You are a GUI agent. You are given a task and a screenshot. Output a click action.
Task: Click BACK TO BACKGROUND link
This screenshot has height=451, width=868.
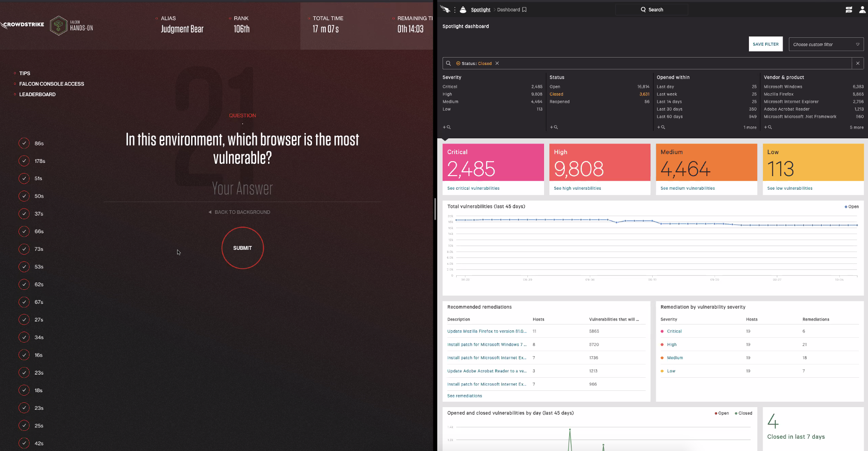pos(240,212)
